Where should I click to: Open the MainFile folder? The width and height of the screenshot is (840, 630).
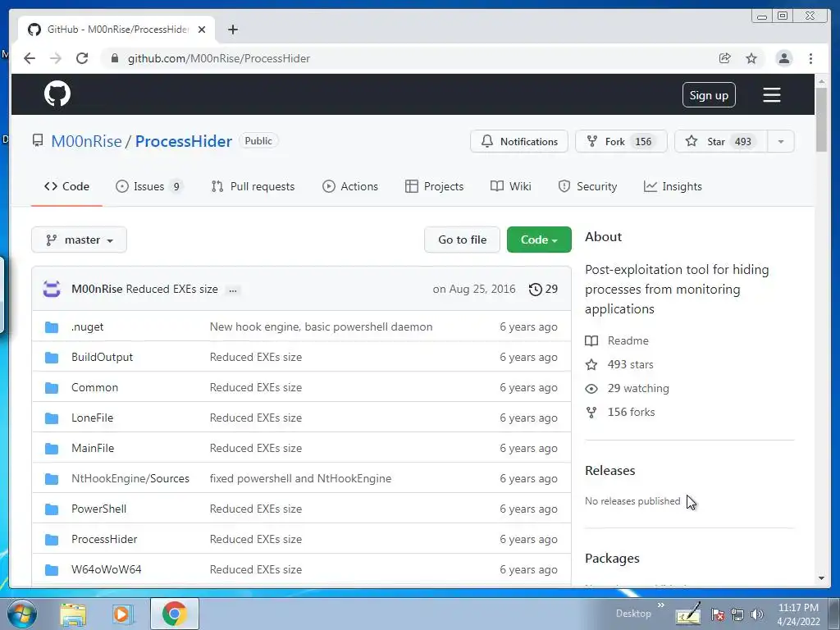click(93, 448)
